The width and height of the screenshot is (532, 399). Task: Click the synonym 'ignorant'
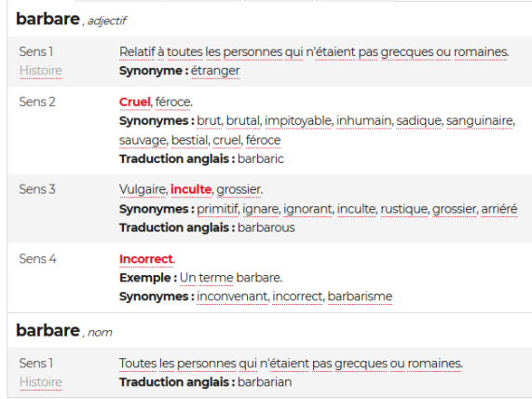(x=307, y=209)
